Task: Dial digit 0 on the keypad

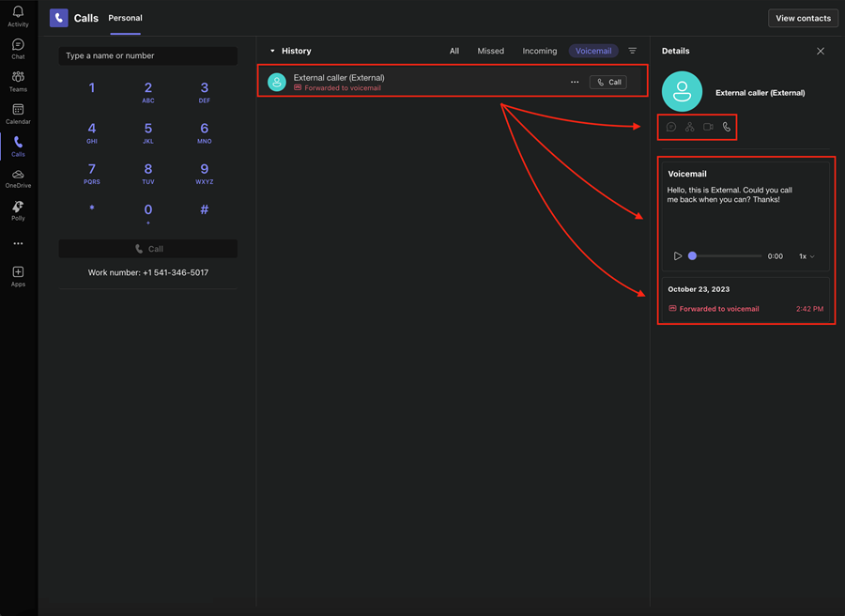Action: [x=148, y=213]
